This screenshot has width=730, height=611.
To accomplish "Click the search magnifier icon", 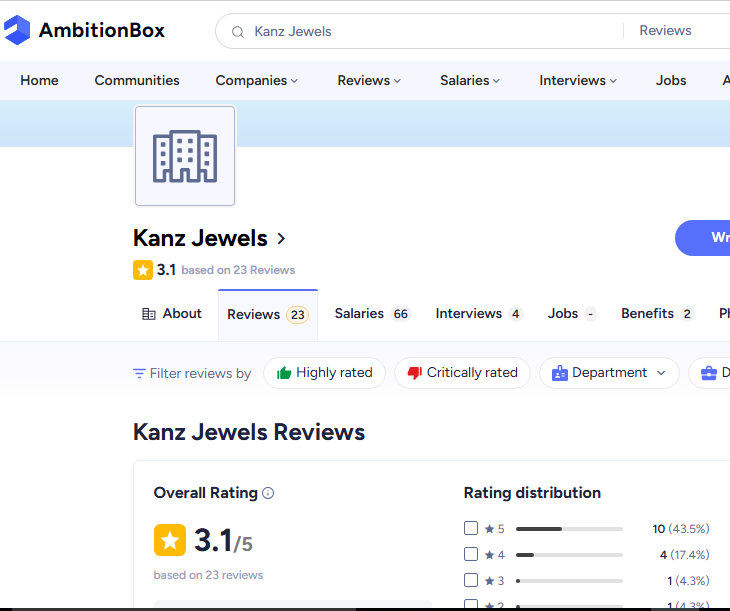I will (238, 32).
